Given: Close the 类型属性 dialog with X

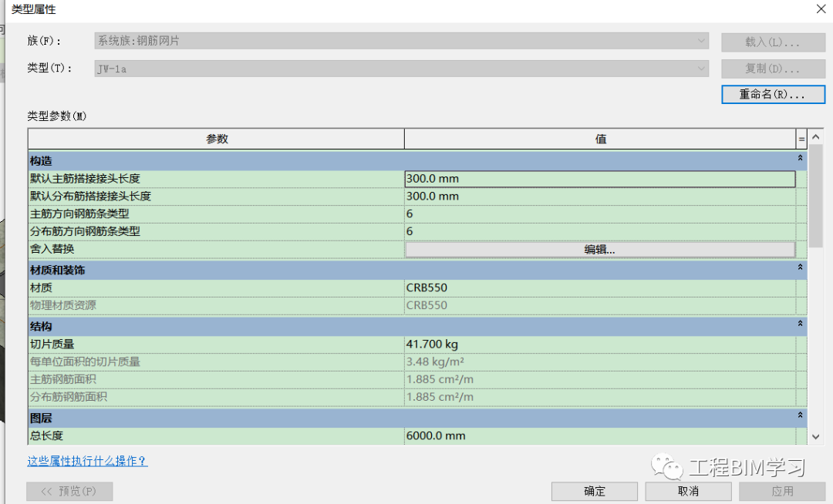Looking at the screenshot, I should pos(821,9).
